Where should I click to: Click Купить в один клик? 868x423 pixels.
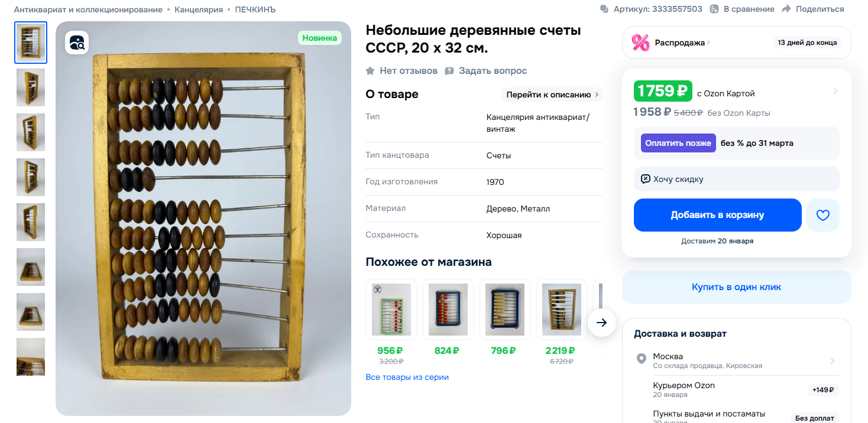[736, 287]
